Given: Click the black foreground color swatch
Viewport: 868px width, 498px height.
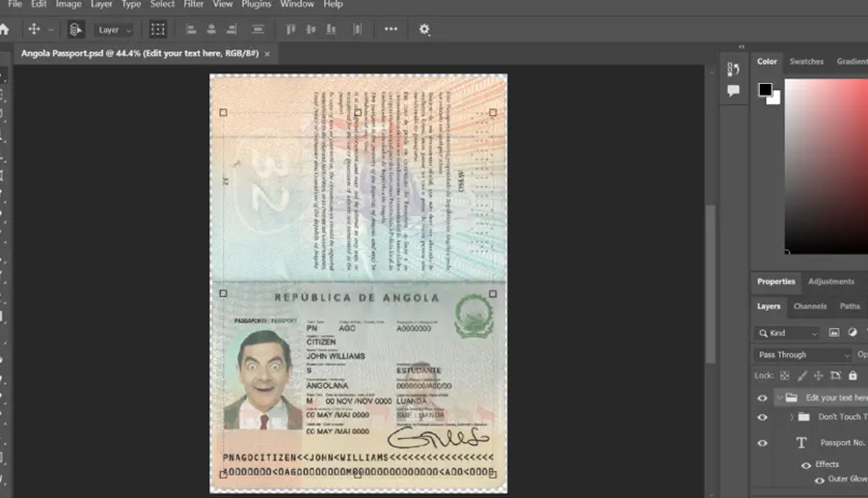Looking at the screenshot, I should pos(766,89).
